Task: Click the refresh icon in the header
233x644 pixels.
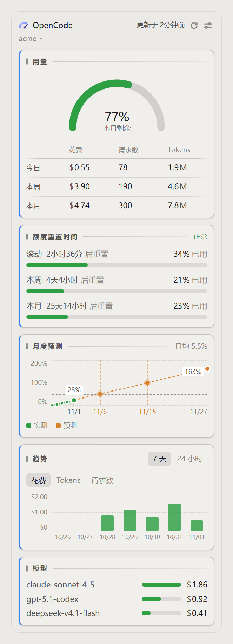Action: click(x=194, y=26)
